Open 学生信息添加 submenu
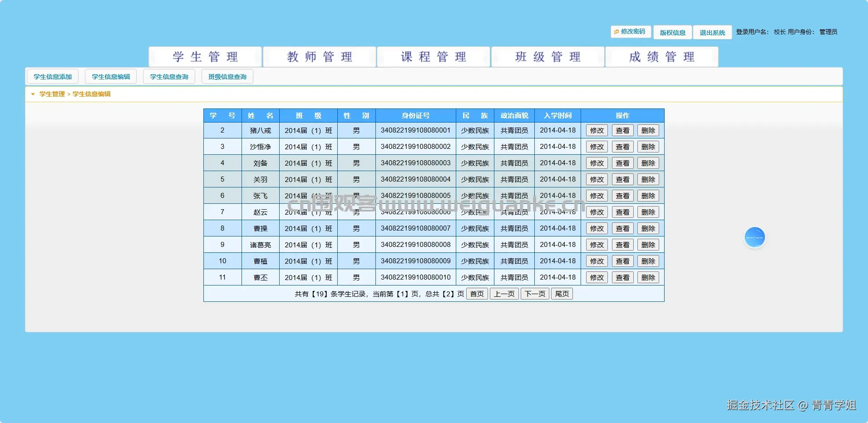This screenshot has height=423, width=868. click(53, 77)
